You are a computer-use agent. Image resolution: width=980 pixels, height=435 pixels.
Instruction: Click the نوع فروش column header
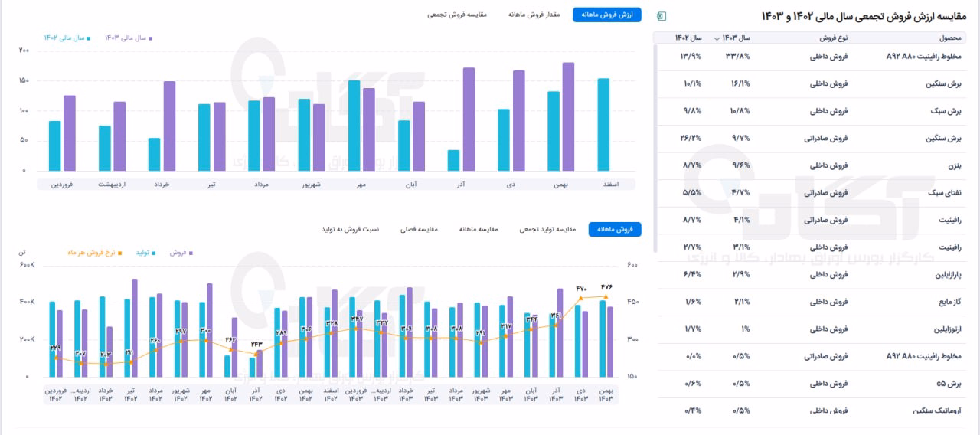click(x=832, y=38)
